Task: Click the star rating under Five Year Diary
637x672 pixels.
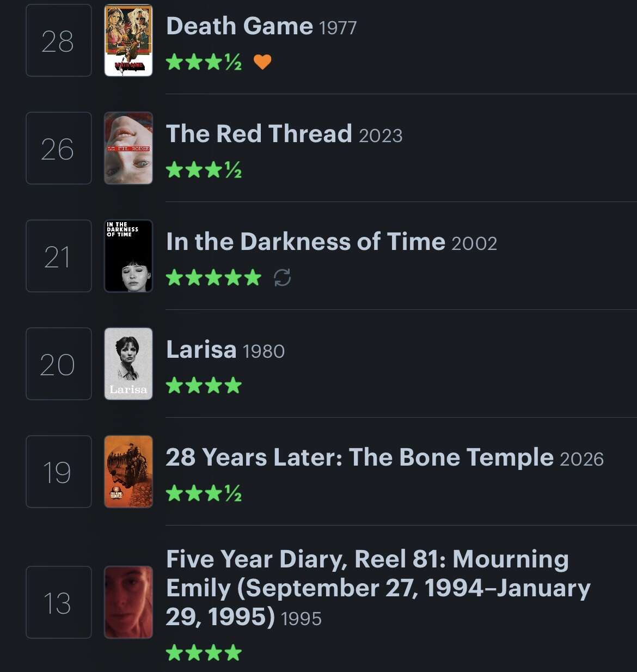Action: click(204, 652)
